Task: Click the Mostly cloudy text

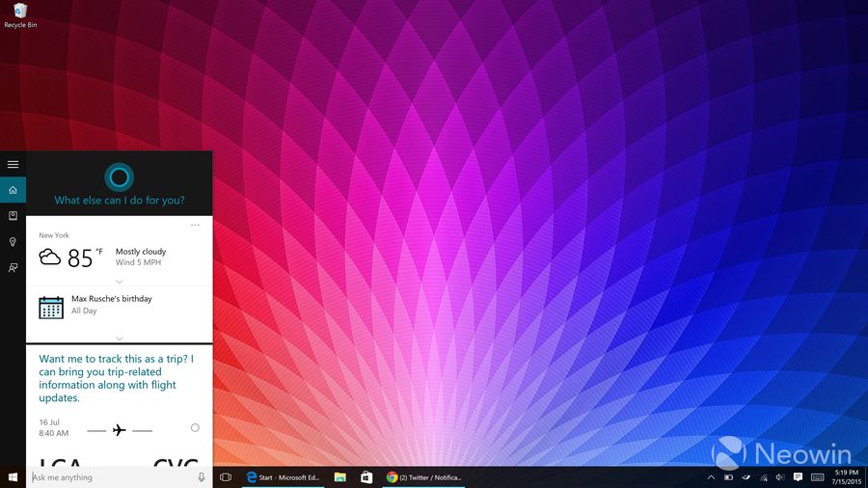Action: pos(141,252)
